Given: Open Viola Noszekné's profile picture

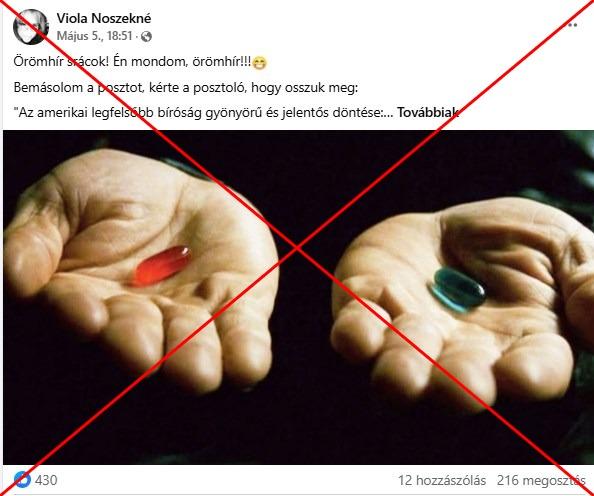Looking at the screenshot, I should tap(31, 27).
